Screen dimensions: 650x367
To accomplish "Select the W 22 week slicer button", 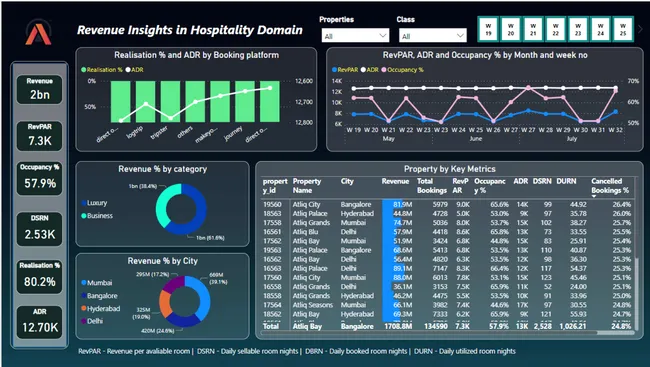I will (555, 29).
